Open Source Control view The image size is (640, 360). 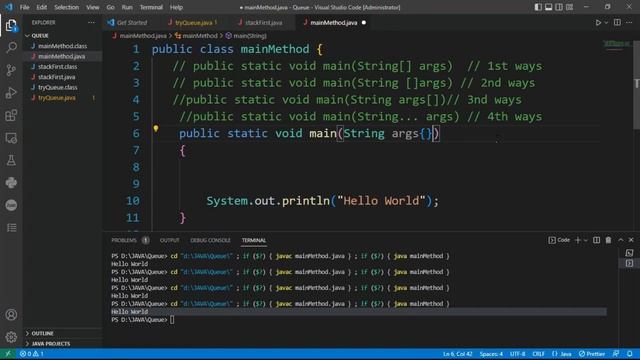(11, 70)
